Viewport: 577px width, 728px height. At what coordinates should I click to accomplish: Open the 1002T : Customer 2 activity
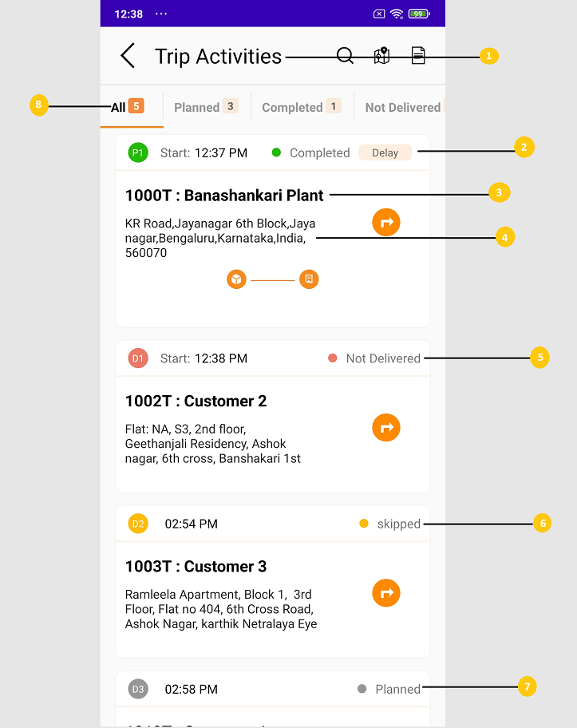(196, 401)
